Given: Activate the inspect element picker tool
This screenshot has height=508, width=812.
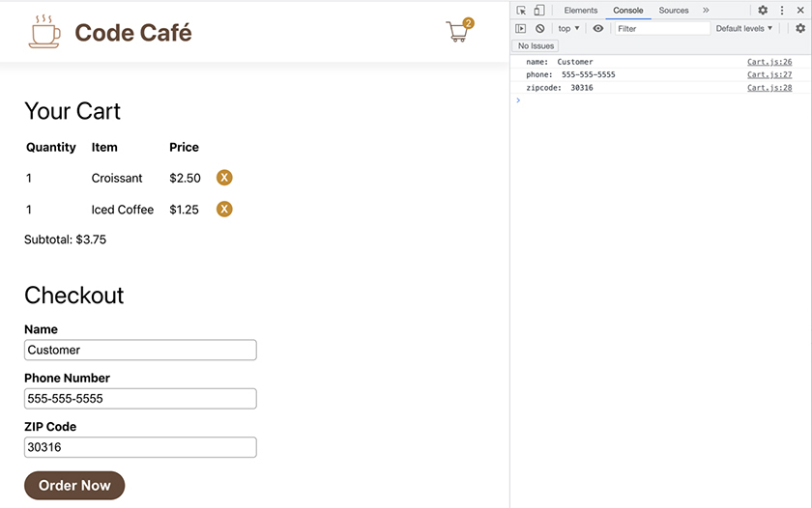Looking at the screenshot, I should click(x=521, y=11).
